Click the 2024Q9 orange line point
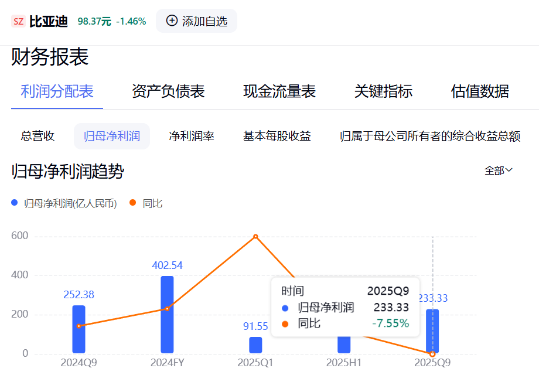Screen dimensions: 539x392 point(79,326)
